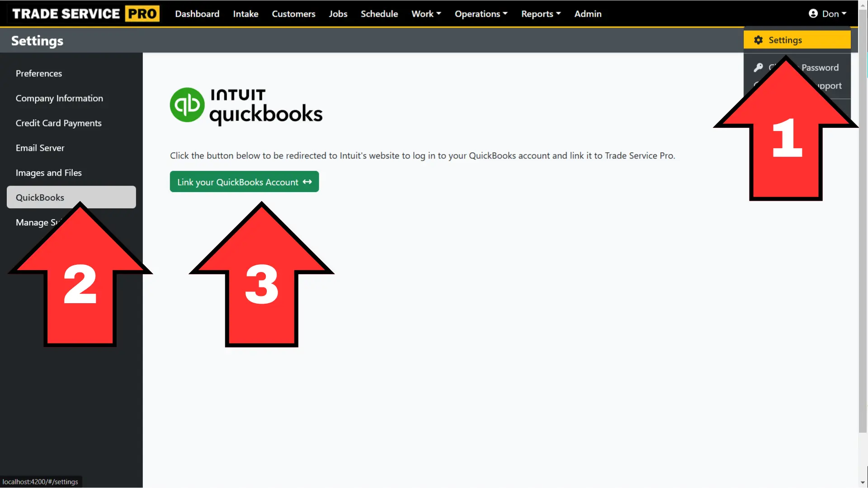
Task: Open the Jobs page
Action: pyautogui.click(x=338, y=14)
